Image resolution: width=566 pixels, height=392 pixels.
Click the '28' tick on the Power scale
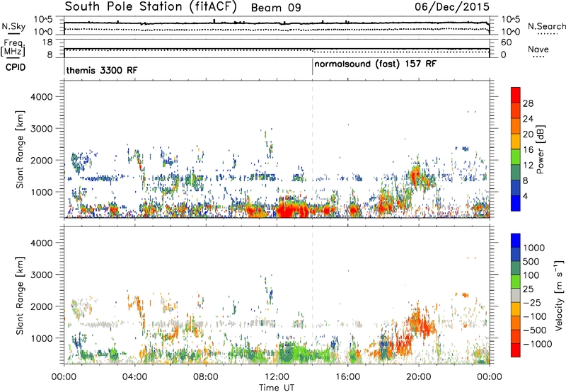tap(528, 103)
